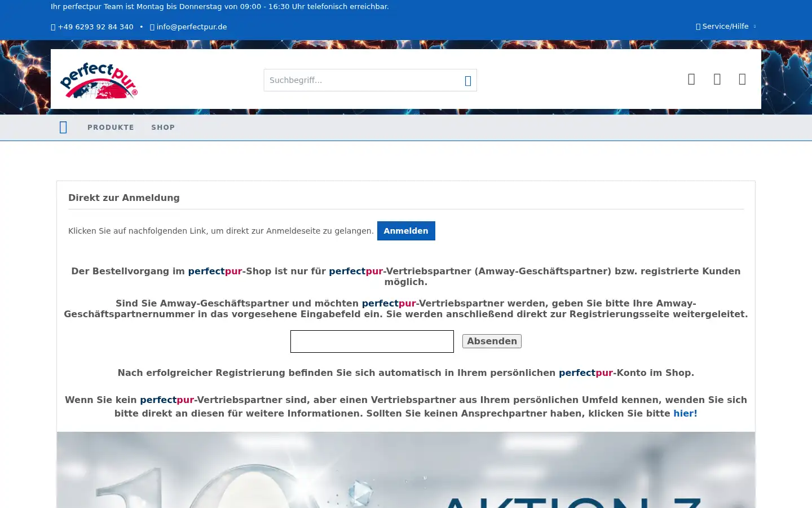This screenshot has width=812, height=508.
Task: Click the 'Direkt zur Anmeldung' heading
Action: click(124, 198)
